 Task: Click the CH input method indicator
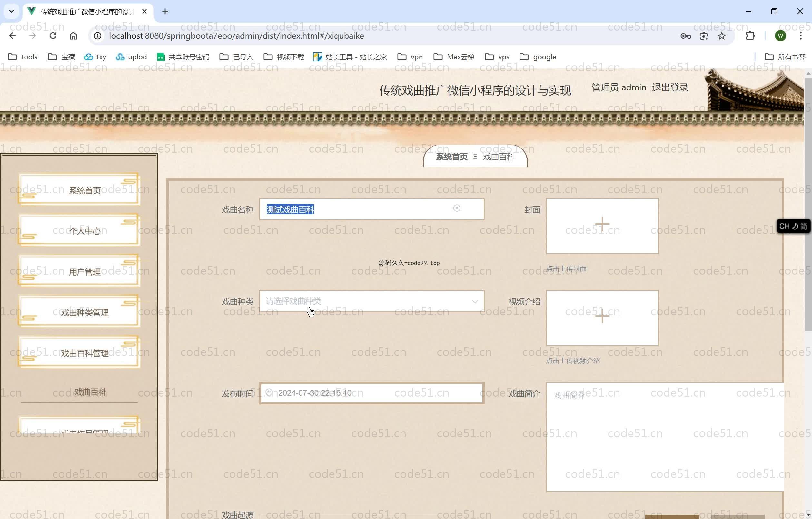coord(793,226)
